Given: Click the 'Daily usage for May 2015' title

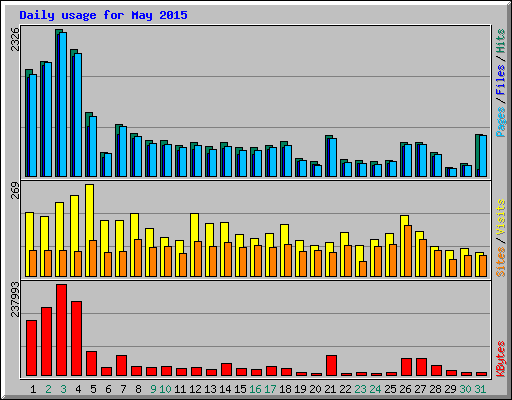Looking at the screenshot, I should click(103, 15).
